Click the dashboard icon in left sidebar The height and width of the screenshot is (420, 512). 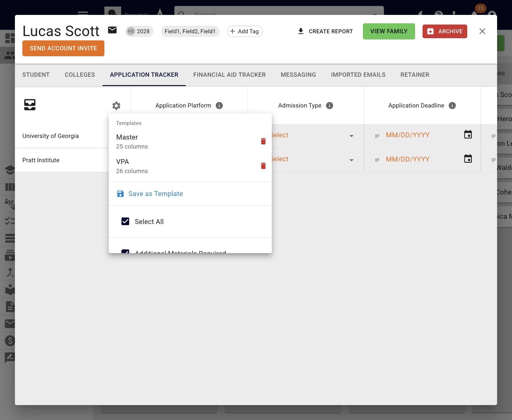(10, 38)
